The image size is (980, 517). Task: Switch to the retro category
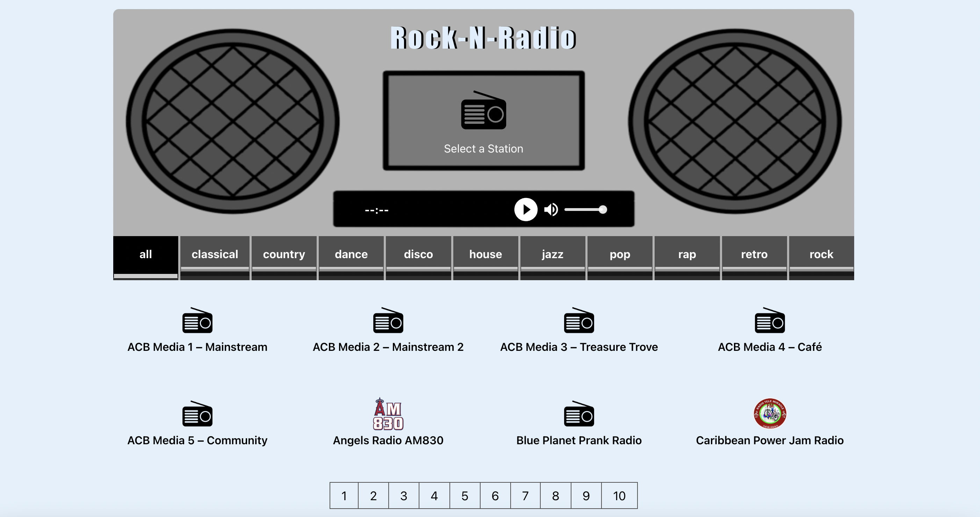[x=754, y=254]
